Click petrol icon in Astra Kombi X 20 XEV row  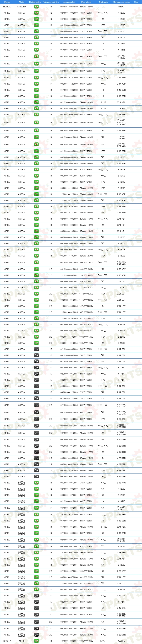click(x=36, y=571)
